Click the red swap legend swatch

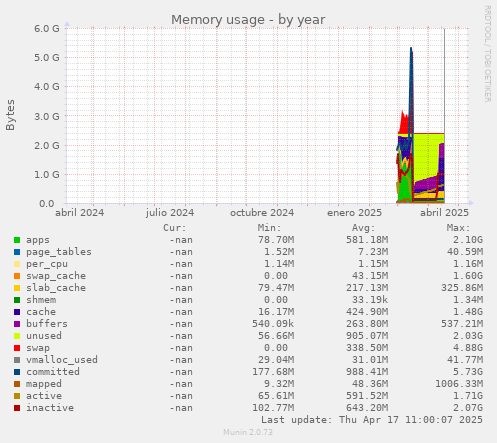[17, 348]
